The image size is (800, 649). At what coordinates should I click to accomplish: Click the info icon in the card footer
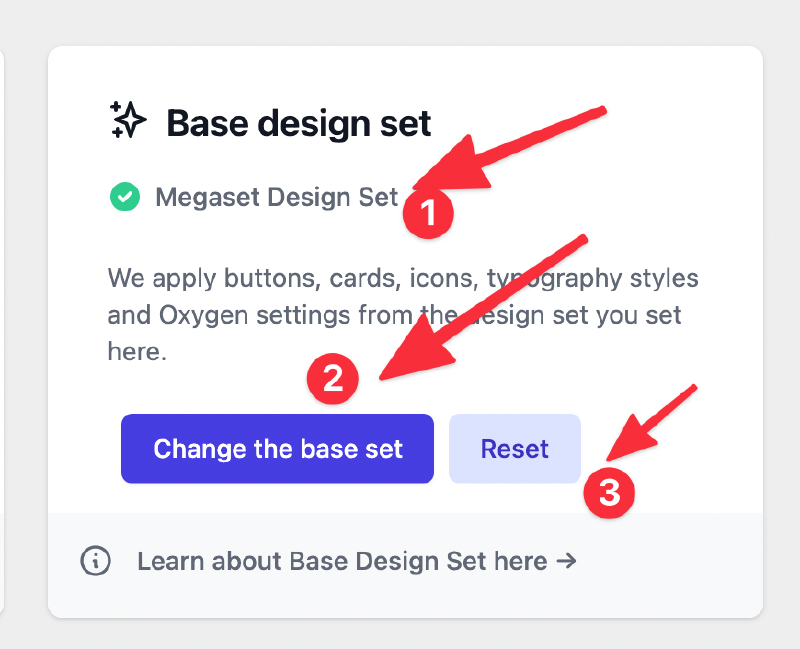click(95, 561)
